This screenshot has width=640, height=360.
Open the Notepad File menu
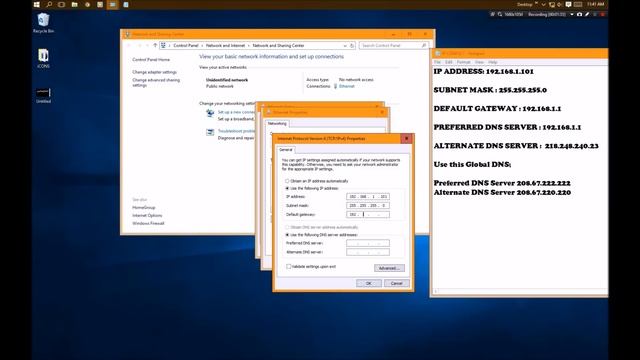437,62
